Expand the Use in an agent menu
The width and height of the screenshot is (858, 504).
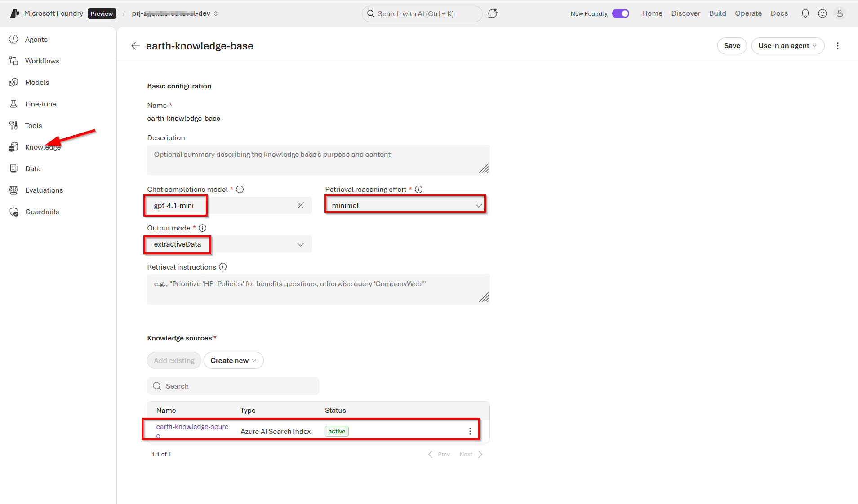click(787, 46)
